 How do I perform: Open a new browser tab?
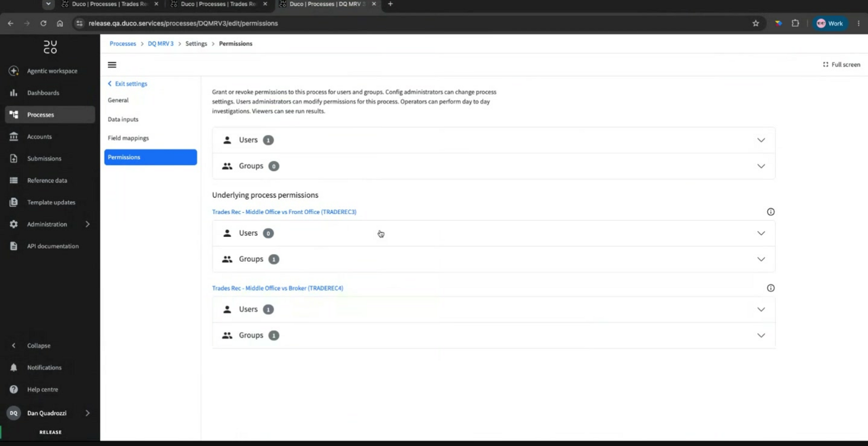(x=390, y=4)
